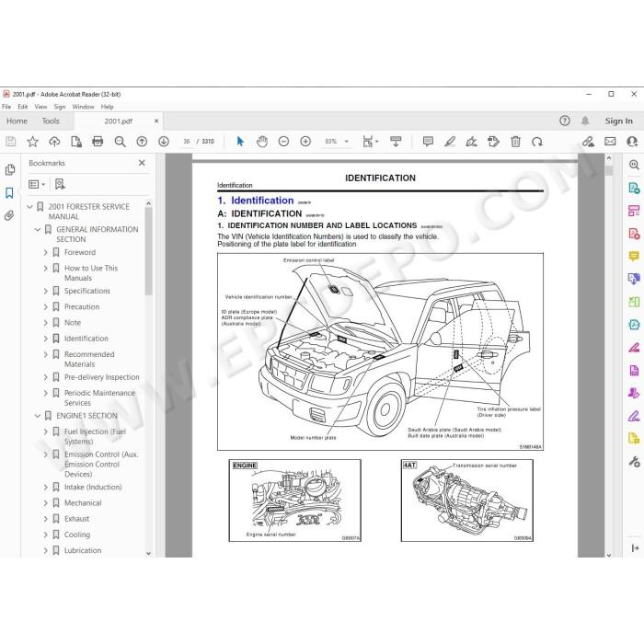Collapse 2001 FORESTER SERVICE MANUAL bookmark
Image resolution: width=644 pixels, height=644 pixels.
point(29,207)
